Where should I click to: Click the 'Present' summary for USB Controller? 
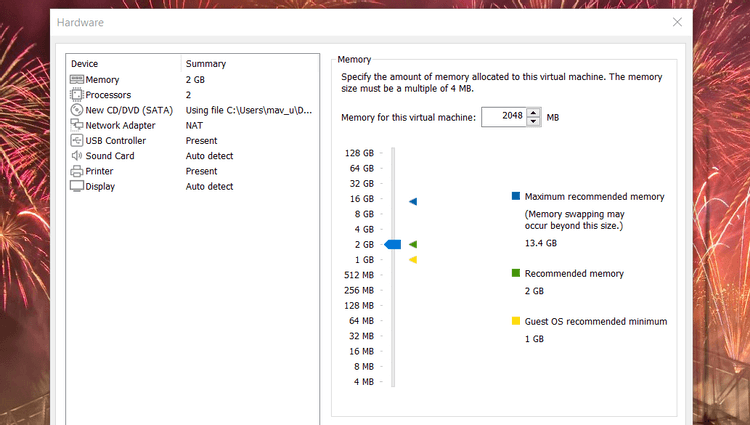click(x=201, y=141)
